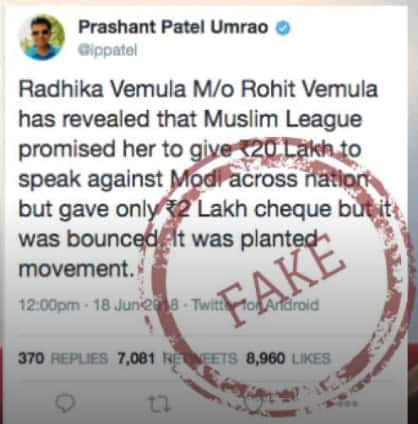
Task: Click the tweet text mentioning Radhika Vemula
Action: coord(199,179)
